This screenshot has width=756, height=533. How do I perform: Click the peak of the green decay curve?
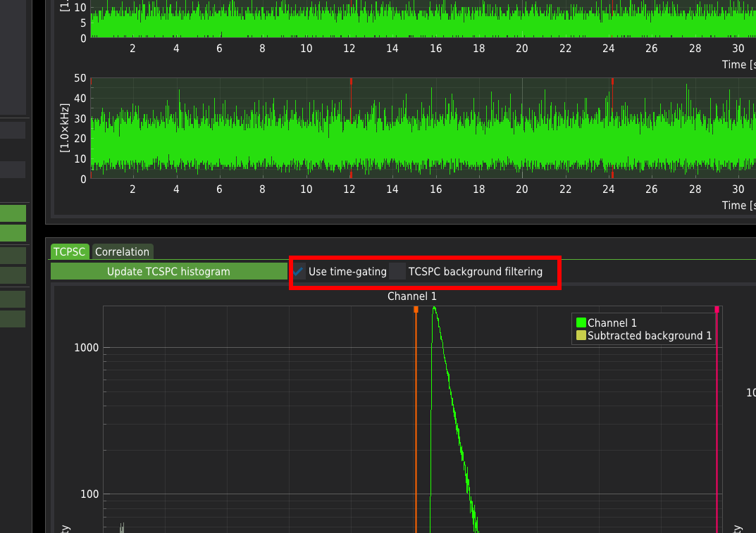(434, 308)
